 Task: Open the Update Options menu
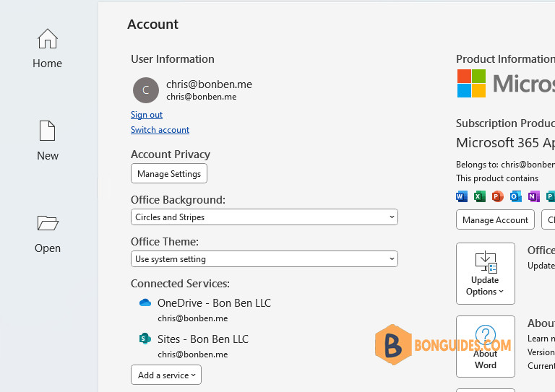[486, 273]
